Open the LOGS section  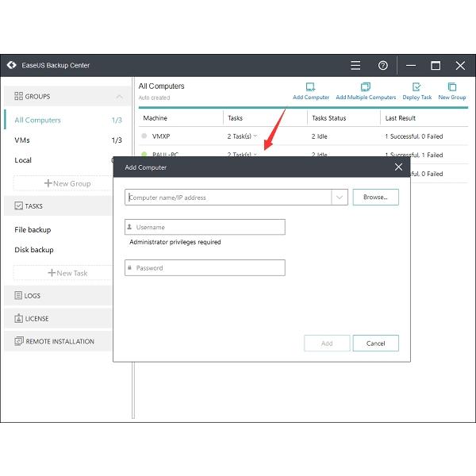pyautogui.click(x=32, y=296)
